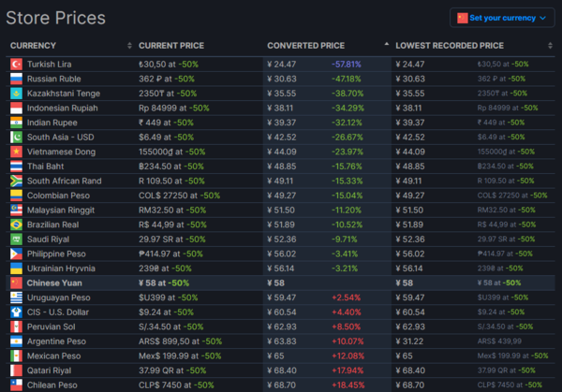
Task: Click the Mexican Peso flag icon
Action: click(x=16, y=356)
